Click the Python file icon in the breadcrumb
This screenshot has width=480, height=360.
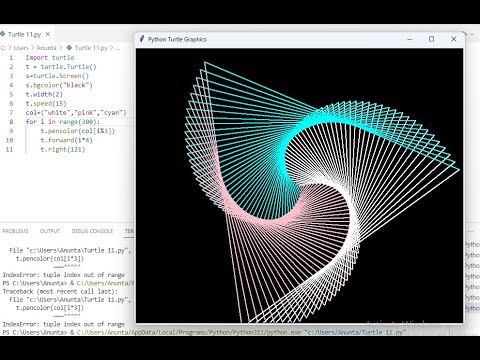pyautogui.click(x=69, y=48)
